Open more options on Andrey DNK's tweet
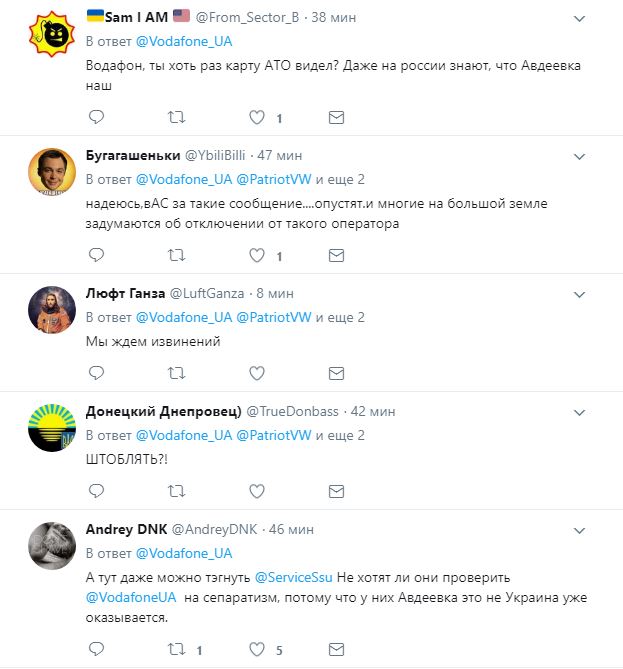This screenshot has width=623, height=669. pyautogui.click(x=580, y=528)
